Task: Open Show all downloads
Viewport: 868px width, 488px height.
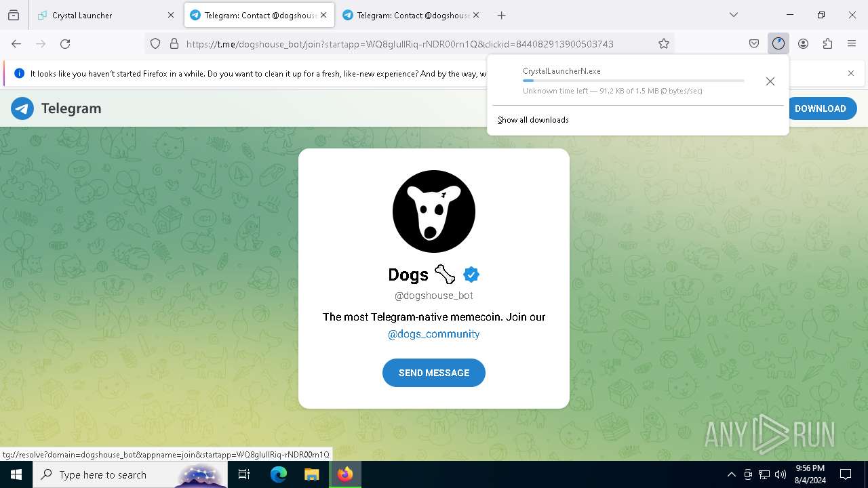Action: [533, 120]
